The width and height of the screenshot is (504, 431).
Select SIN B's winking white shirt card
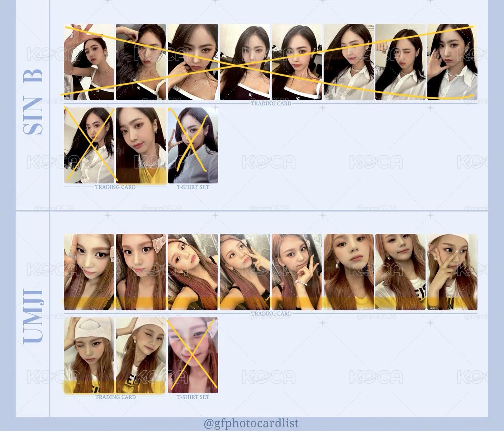point(400,62)
